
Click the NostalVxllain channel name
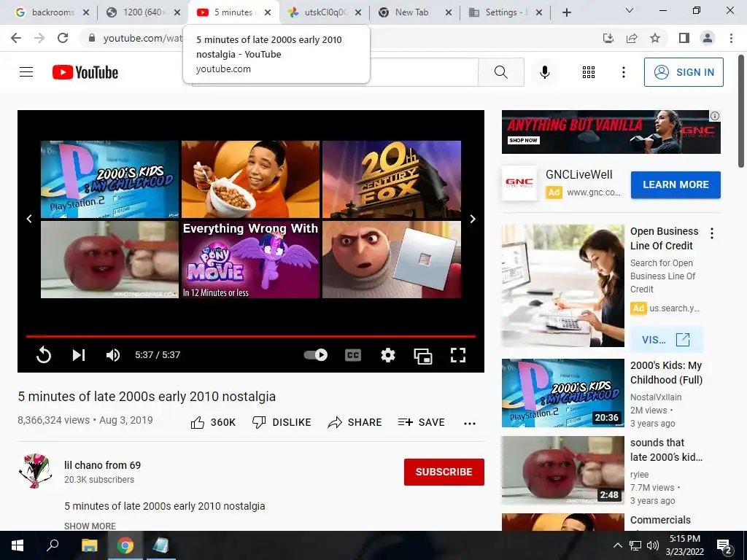click(x=656, y=397)
